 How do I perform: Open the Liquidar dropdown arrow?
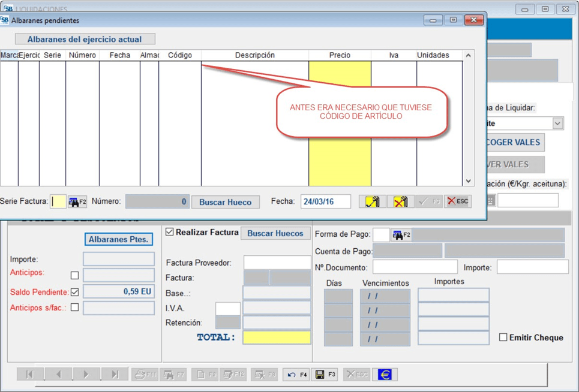coord(557,123)
